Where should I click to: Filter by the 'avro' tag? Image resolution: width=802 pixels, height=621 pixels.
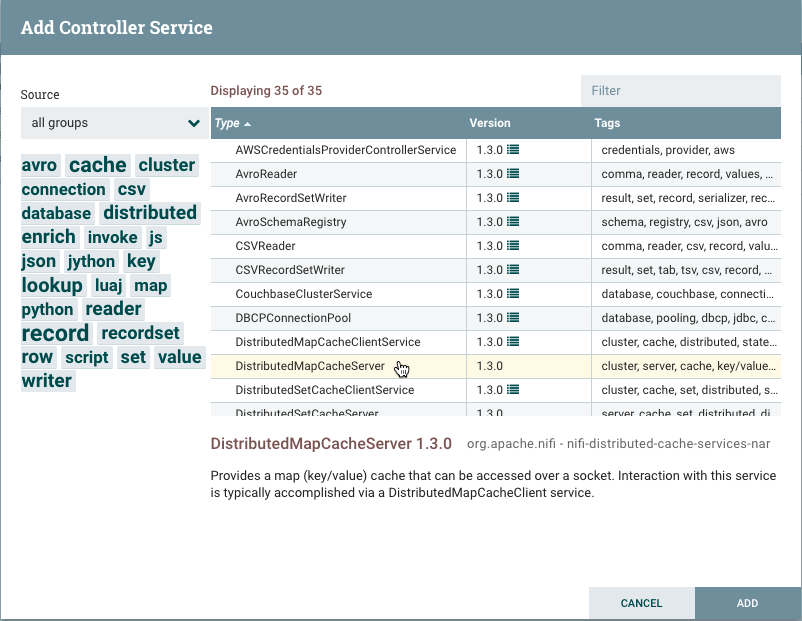pyautogui.click(x=39, y=165)
